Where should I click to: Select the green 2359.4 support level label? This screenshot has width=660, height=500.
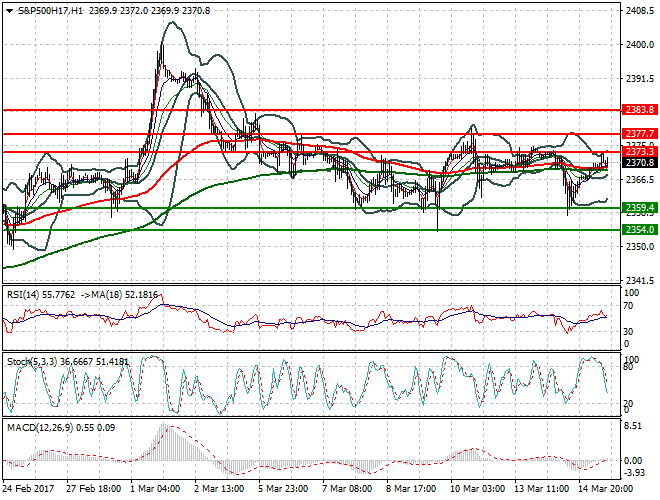[638, 208]
